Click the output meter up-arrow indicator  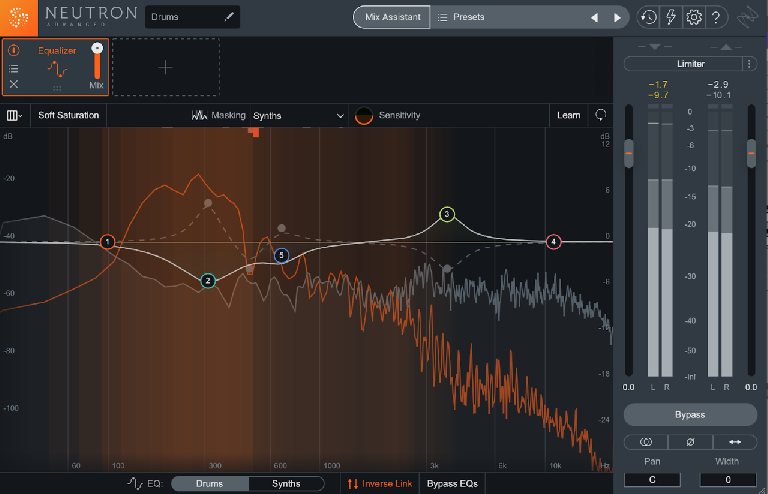(726, 47)
